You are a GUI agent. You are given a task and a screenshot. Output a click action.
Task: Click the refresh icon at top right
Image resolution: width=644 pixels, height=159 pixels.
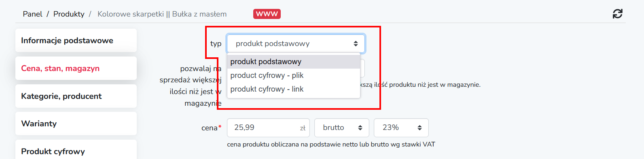pos(617,14)
